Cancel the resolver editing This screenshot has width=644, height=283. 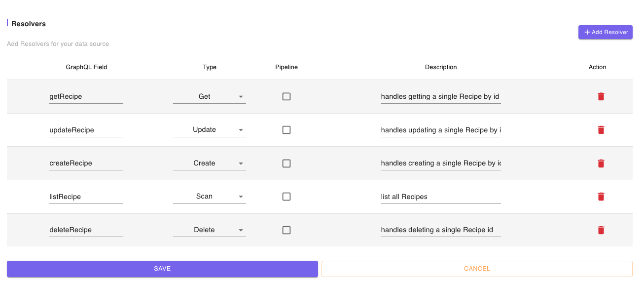477,269
